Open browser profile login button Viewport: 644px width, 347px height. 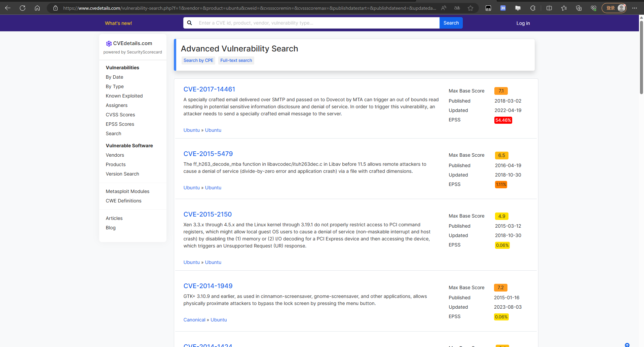[x=614, y=8]
